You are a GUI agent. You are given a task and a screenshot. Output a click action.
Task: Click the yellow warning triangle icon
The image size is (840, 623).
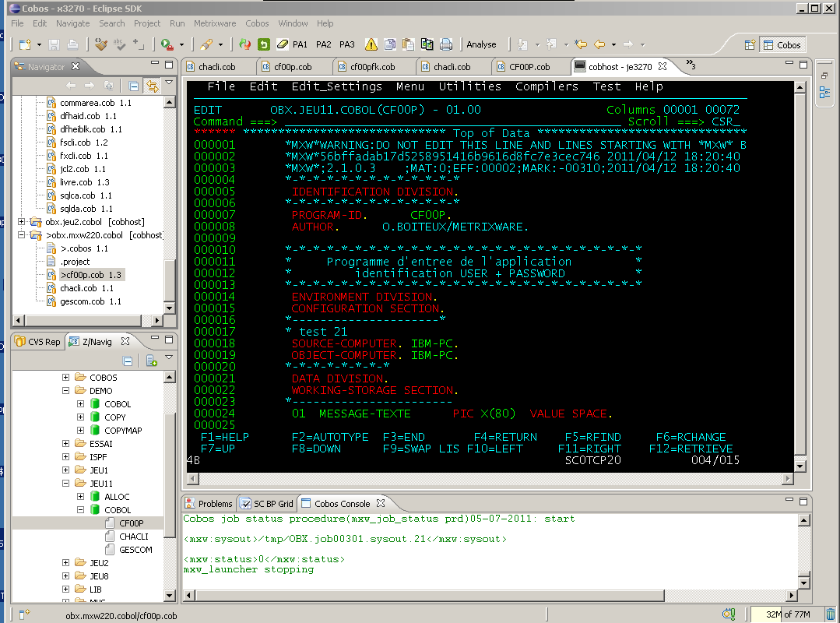point(371,44)
